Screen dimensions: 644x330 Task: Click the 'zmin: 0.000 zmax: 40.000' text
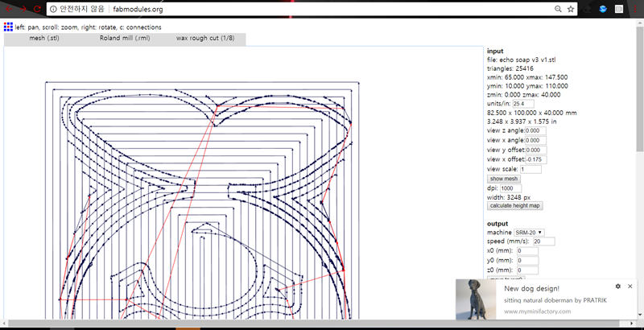524,95
